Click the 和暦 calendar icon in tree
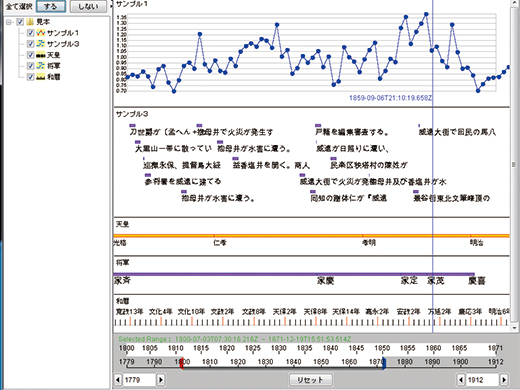This screenshot has width=520, height=390. pyautogui.click(x=41, y=77)
